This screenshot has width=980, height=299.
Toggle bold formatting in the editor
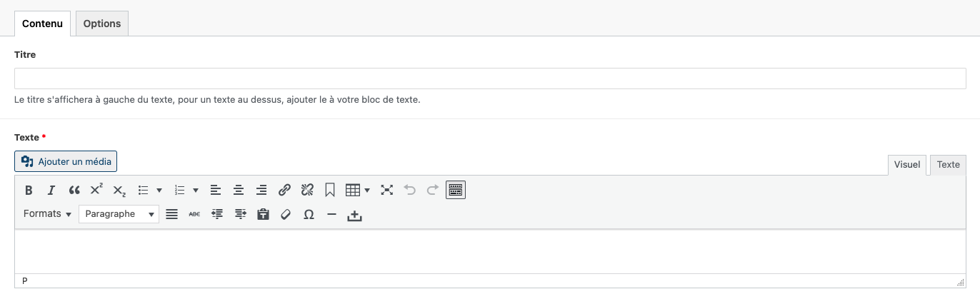pyautogui.click(x=29, y=191)
